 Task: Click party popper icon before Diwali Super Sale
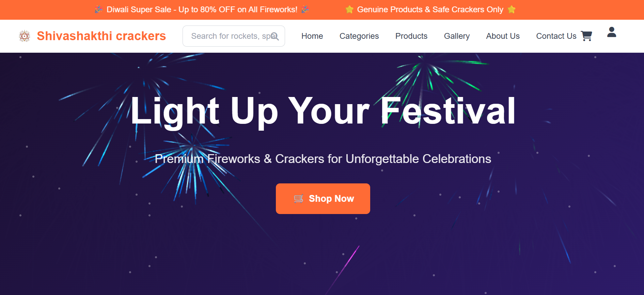[x=99, y=10]
